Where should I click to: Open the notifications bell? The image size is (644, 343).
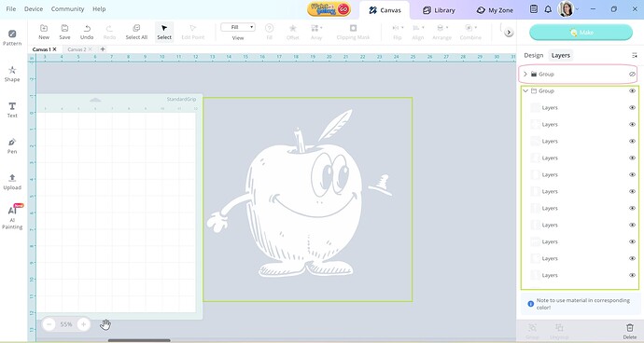pyautogui.click(x=548, y=9)
